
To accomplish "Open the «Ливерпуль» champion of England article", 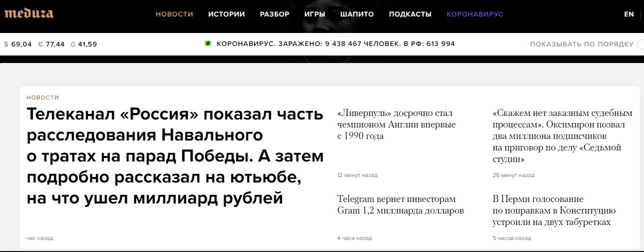I will (396, 124).
